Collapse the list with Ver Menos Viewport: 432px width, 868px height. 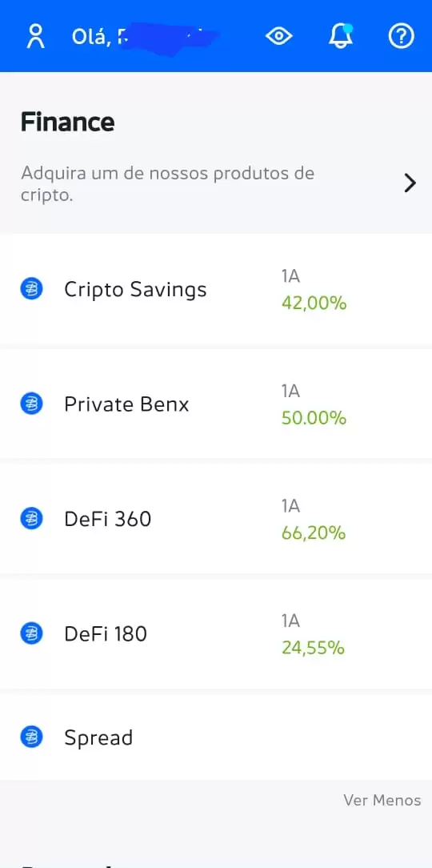pyautogui.click(x=382, y=800)
